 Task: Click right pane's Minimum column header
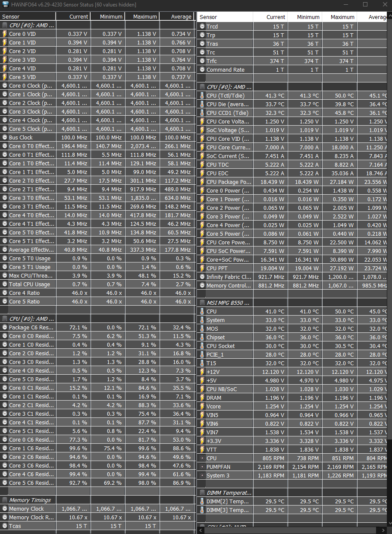tap(304, 17)
